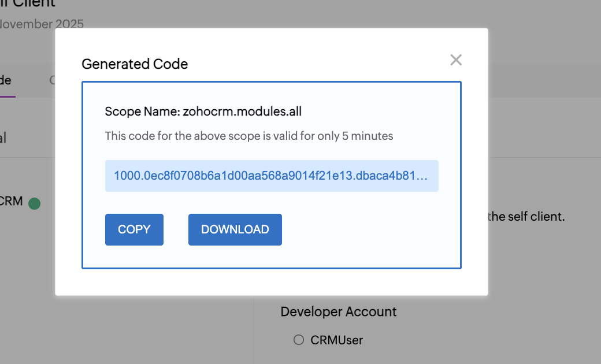
Task: Click the green CRM status dot
Action: tap(35, 203)
